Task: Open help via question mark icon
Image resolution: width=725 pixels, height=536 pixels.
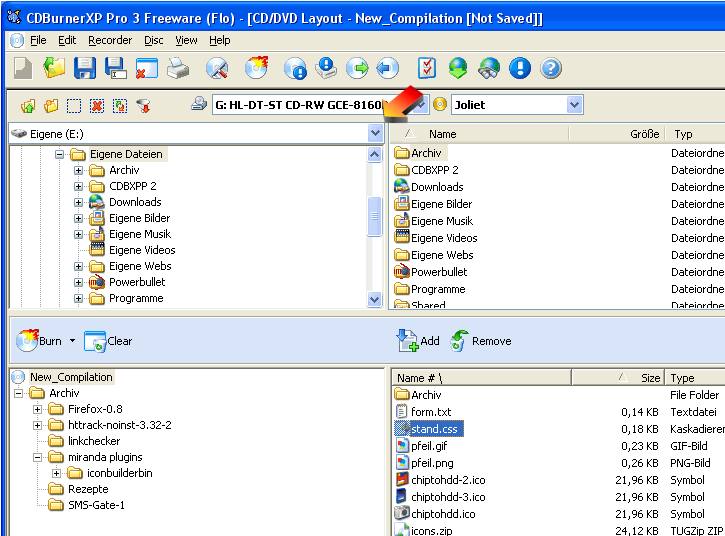Action: click(551, 68)
